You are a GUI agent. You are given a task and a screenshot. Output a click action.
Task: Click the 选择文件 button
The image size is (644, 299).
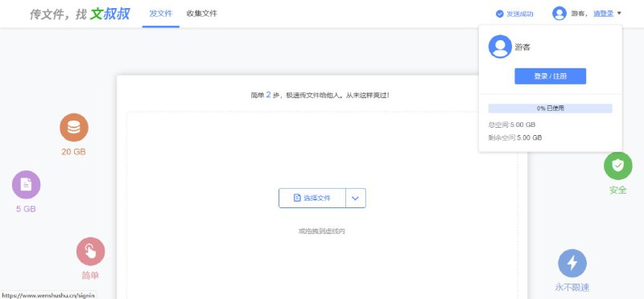(312, 198)
